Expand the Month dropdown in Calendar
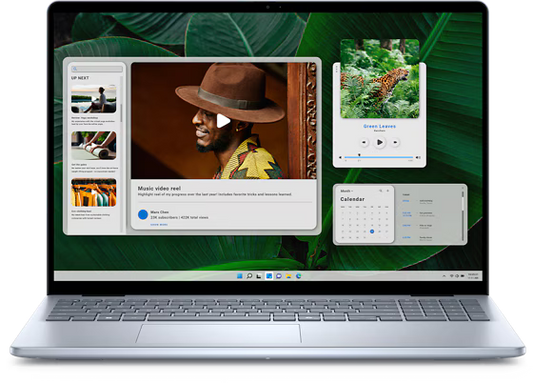Image resolution: width=533 pixels, height=383 pixels. coord(347,191)
